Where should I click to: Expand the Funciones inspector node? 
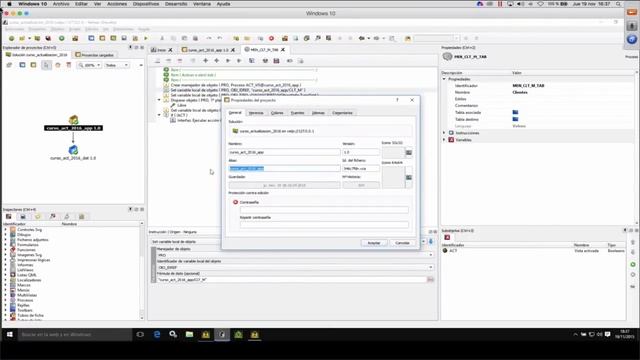pyautogui.click(x=6, y=250)
